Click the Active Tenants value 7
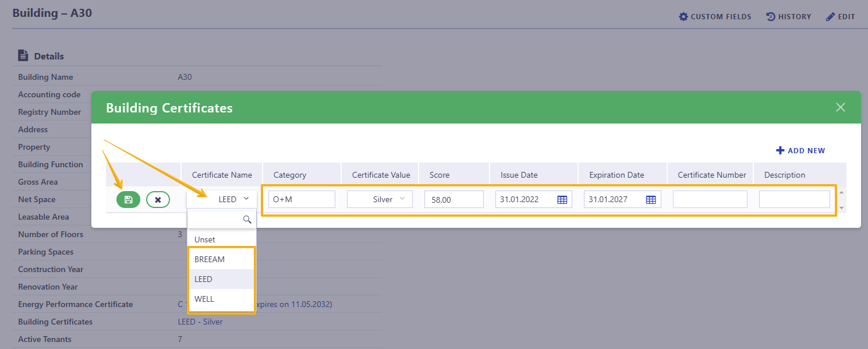Screen dimensions: 868x349 [180, 339]
